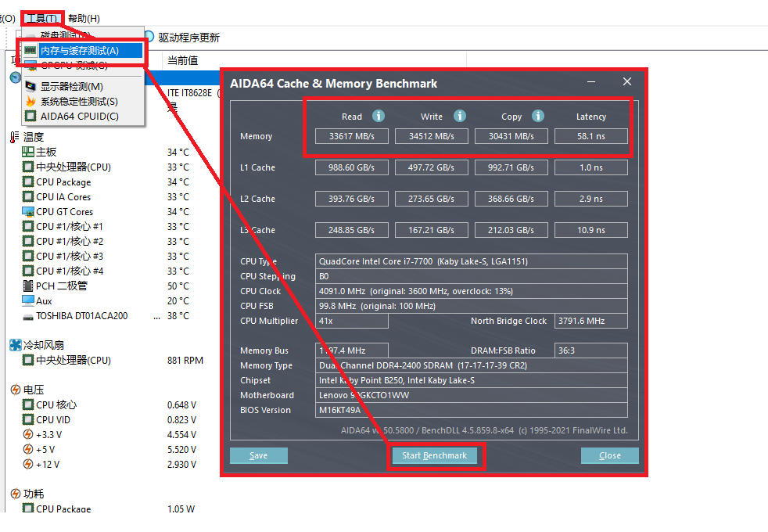Image resolution: width=768 pixels, height=532 pixels.
Task: Click the AIDA64 CPUID chip icon
Action: click(31, 117)
